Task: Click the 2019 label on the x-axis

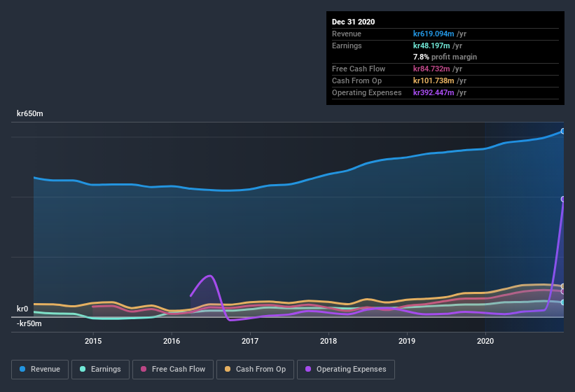Action: point(407,341)
